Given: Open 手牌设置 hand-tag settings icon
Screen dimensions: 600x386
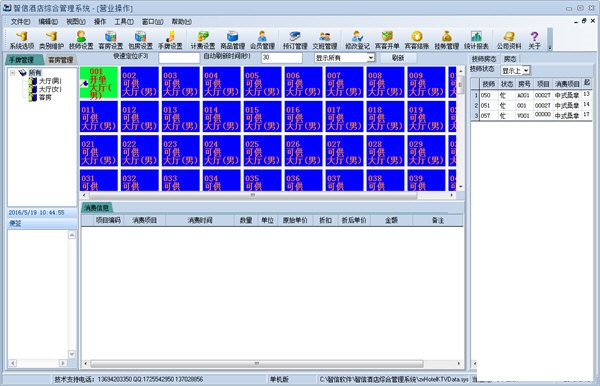Looking at the screenshot, I should tap(170, 40).
